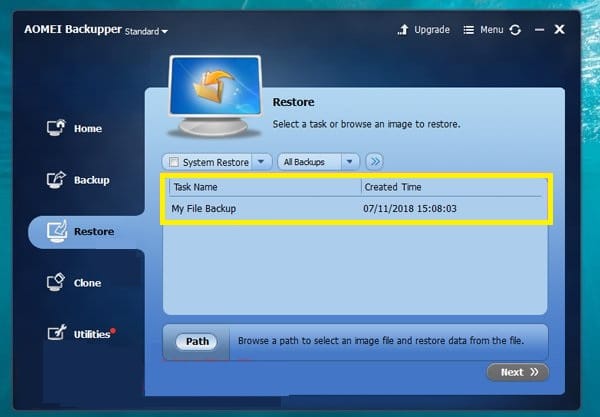Expand the System Restore dropdown arrow
600x417 pixels.
pyautogui.click(x=261, y=162)
